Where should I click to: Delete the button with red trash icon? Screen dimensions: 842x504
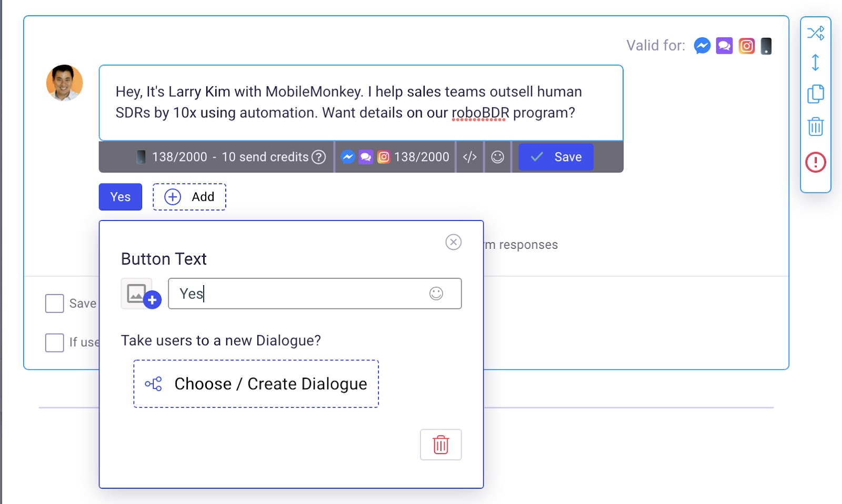tap(441, 445)
